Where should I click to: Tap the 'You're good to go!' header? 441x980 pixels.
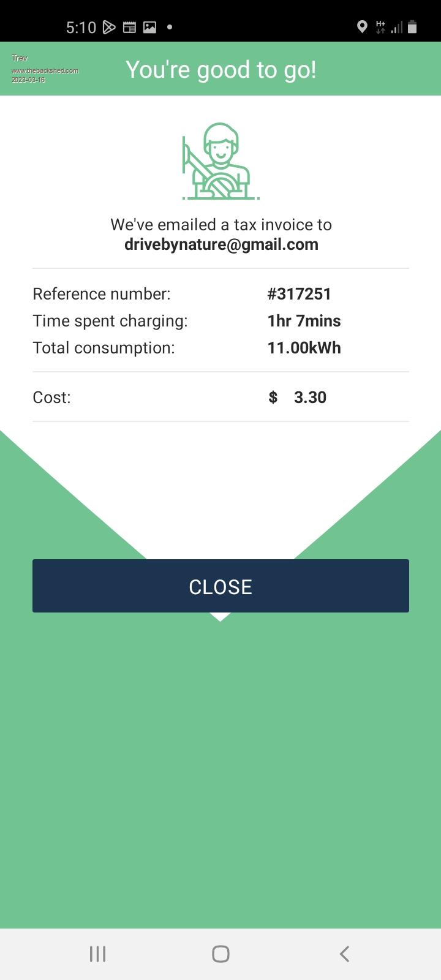pos(221,70)
